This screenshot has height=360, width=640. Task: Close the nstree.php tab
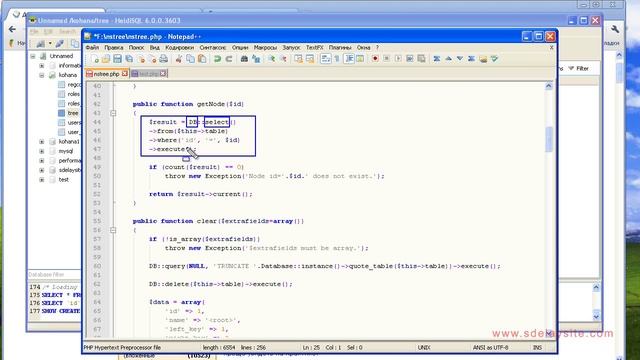click(124, 73)
